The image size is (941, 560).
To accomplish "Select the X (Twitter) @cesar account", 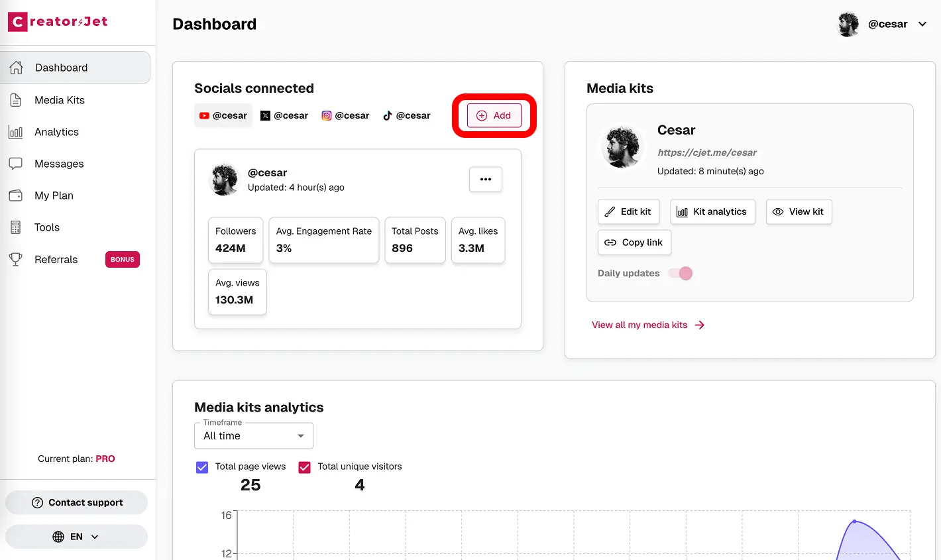I will coord(284,115).
